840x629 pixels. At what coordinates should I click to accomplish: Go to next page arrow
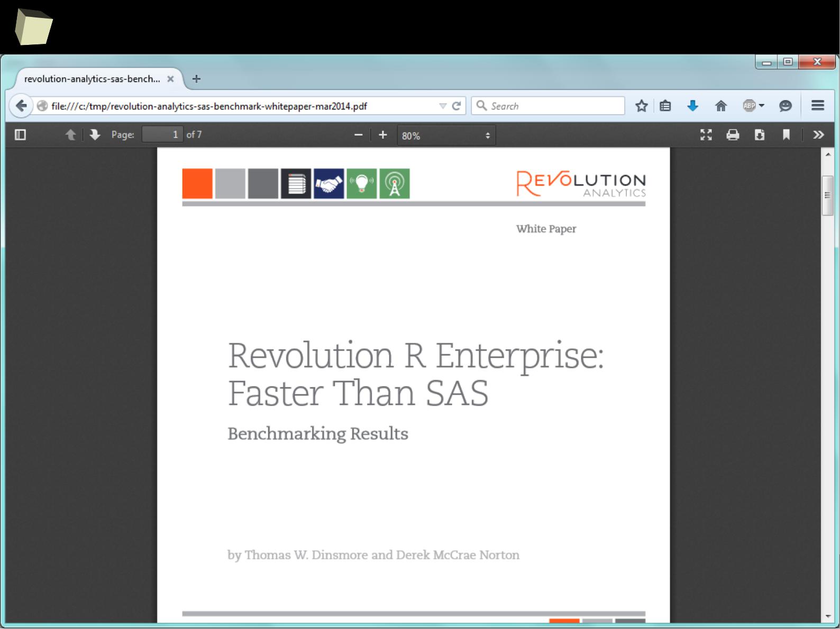coord(95,135)
